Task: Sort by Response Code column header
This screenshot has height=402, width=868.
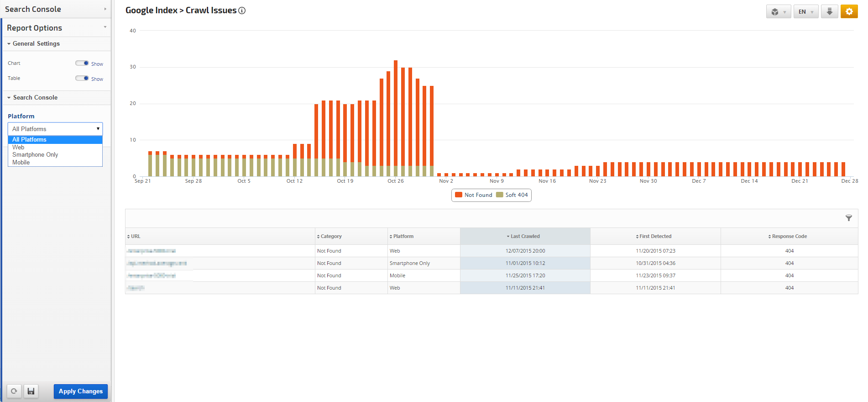Action: [789, 237]
